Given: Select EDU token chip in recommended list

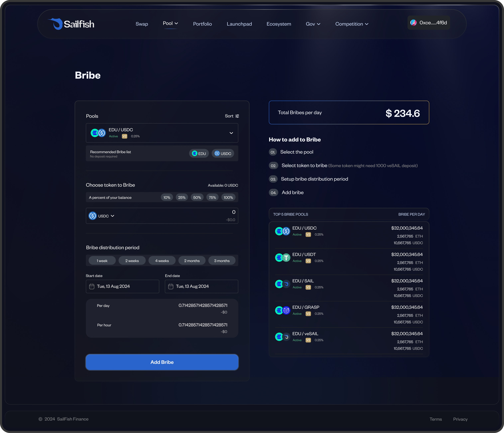Looking at the screenshot, I should point(199,153).
